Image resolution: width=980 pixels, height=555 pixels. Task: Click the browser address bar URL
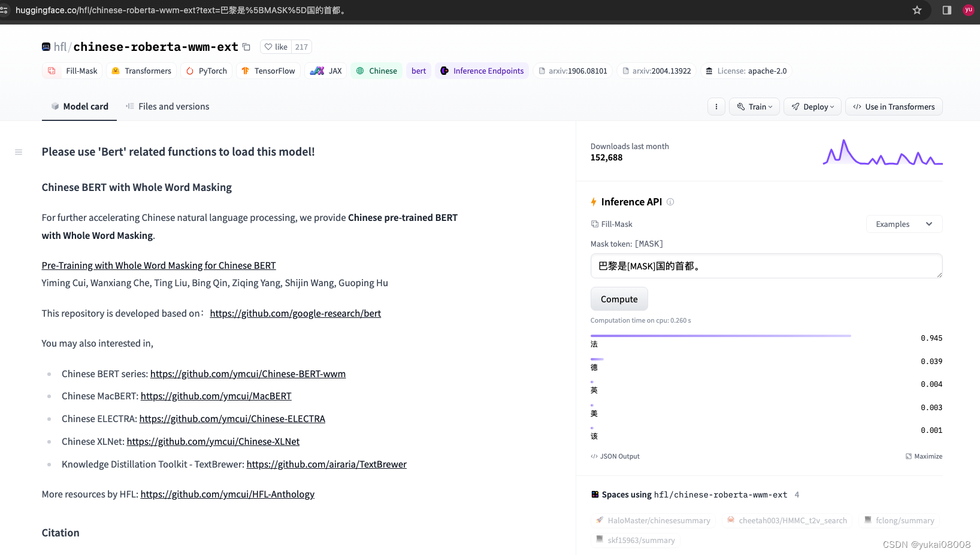pyautogui.click(x=182, y=10)
